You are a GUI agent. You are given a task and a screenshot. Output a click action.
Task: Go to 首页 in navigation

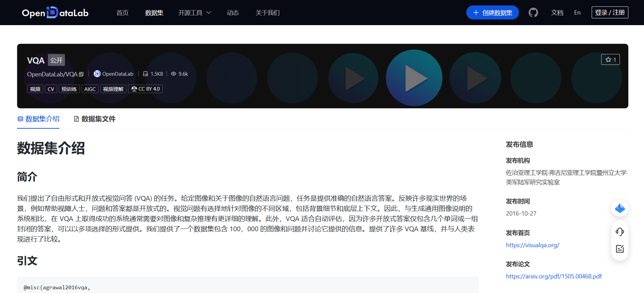click(122, 13)
